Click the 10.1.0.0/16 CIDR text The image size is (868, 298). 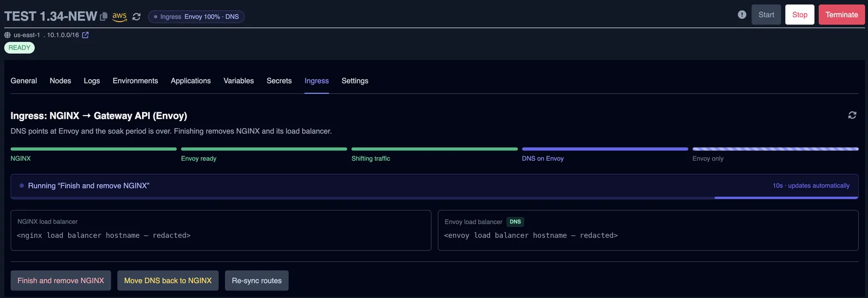[x=63, y=35]
